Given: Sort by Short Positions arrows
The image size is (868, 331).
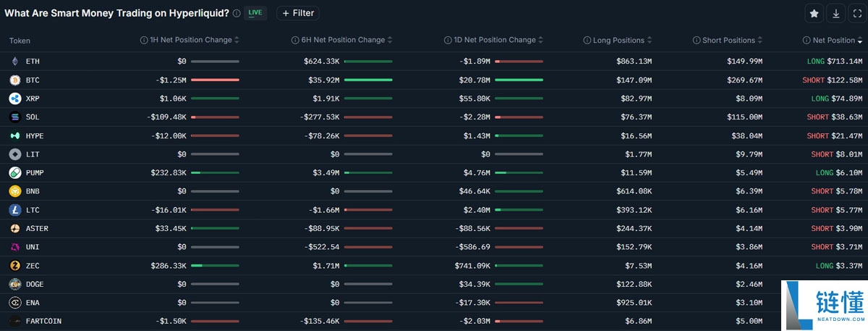Looking at the screenshot, I should [759, 41].
